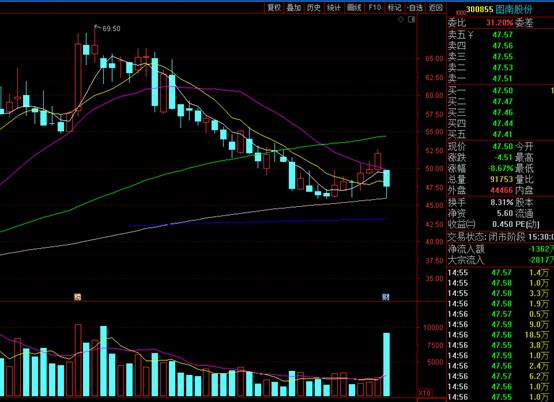Open F10 company info
Screen dimensions: 554x402
(x=375, y=7)
